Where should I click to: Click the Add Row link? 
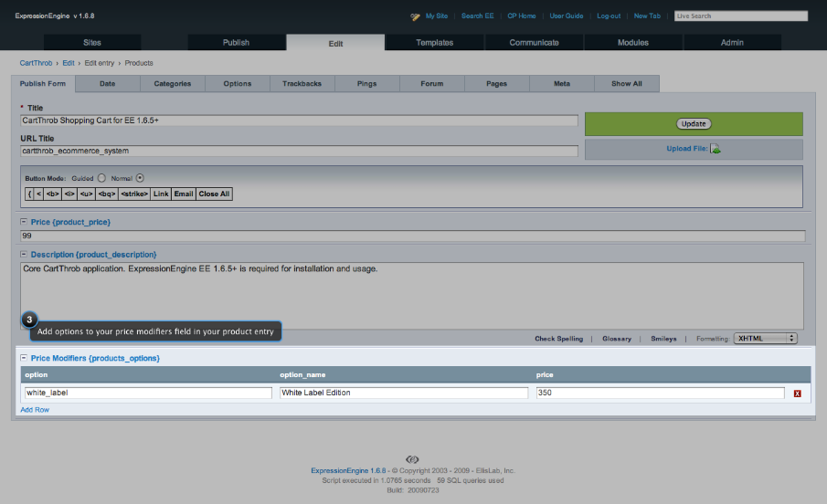pyautogui.click(x=35, y=410)
